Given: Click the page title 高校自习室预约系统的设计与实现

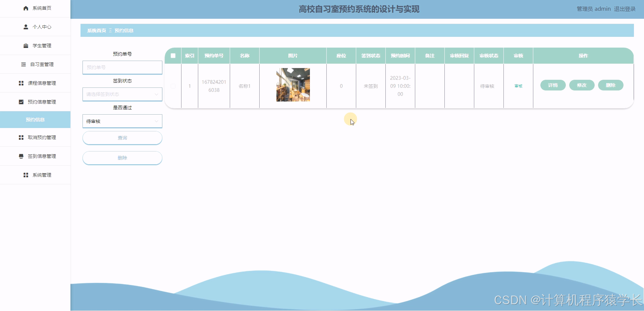Looking at the screenshot, I should 359,9.
